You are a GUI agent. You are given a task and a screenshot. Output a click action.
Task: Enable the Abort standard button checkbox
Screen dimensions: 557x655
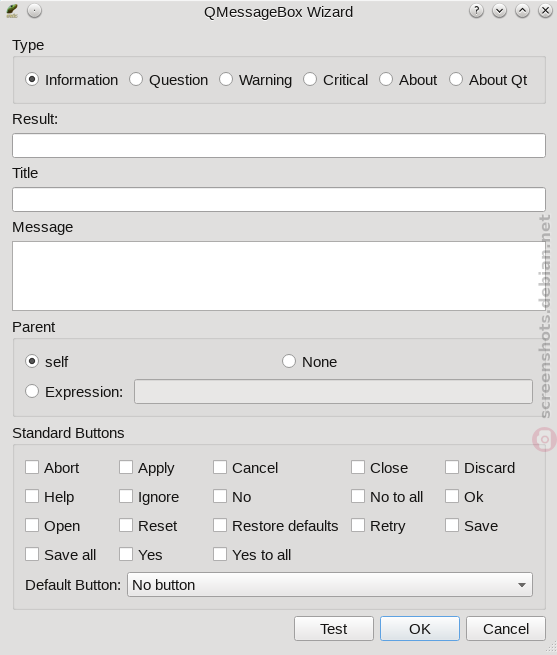[52, 467]
